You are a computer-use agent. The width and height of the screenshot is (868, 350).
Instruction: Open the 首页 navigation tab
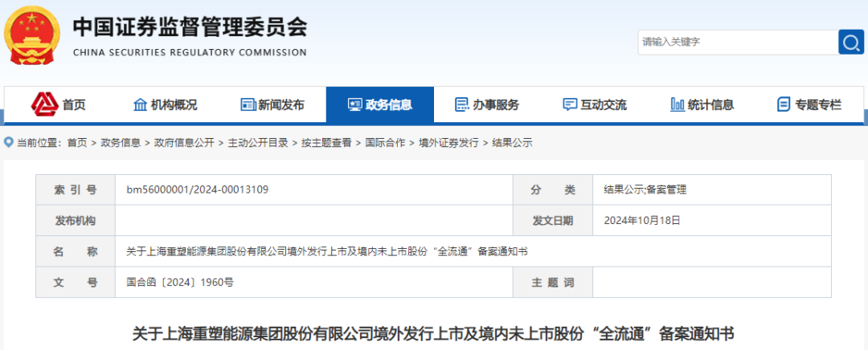(x=58, y=104)
